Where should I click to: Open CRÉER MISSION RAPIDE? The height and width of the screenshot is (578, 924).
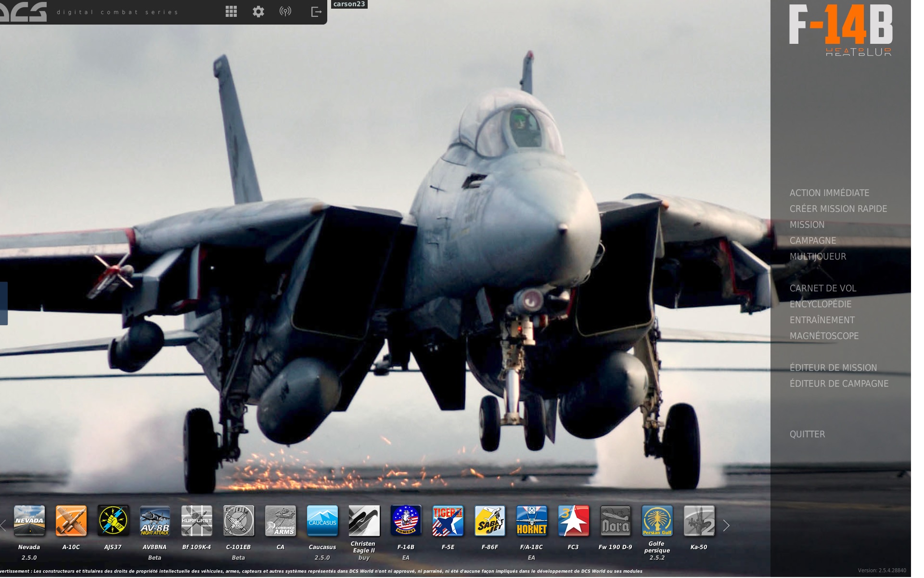click(x=838, y=209)
